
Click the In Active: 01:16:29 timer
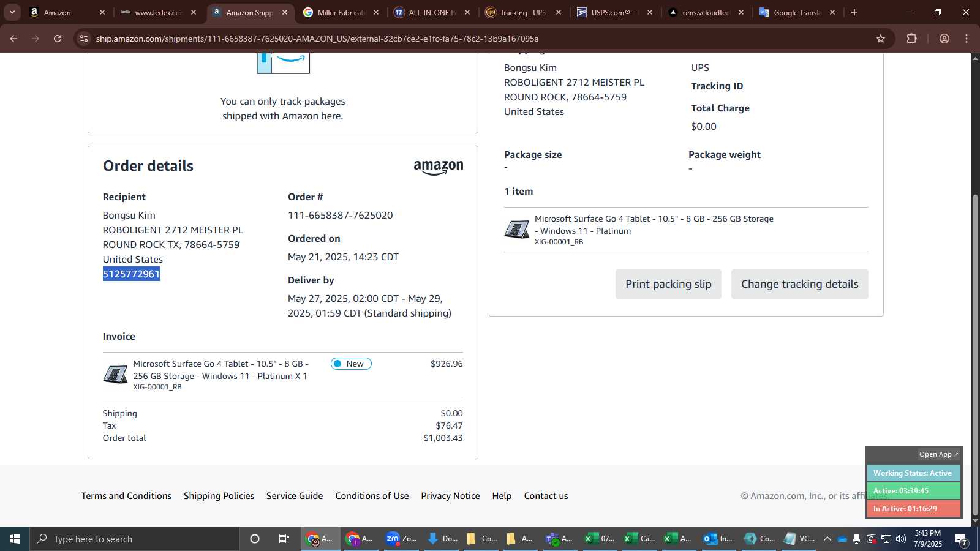913,509
